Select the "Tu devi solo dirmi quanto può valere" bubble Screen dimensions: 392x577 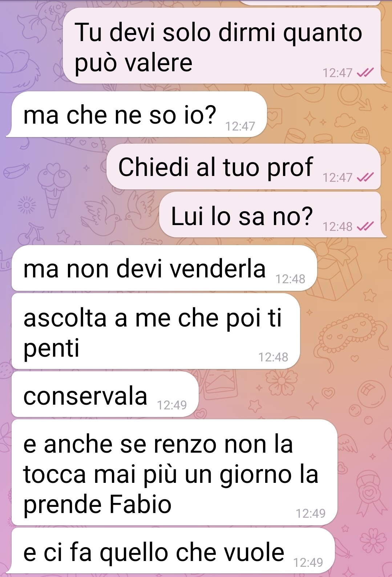222,46
